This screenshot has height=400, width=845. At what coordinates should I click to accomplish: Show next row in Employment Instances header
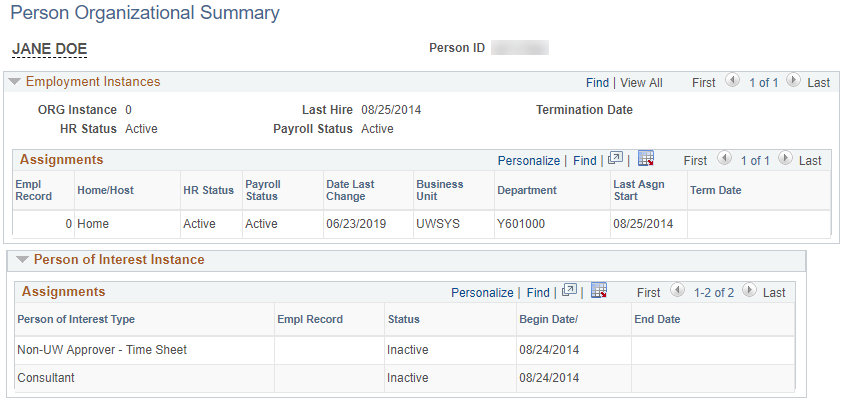[792, 81]
